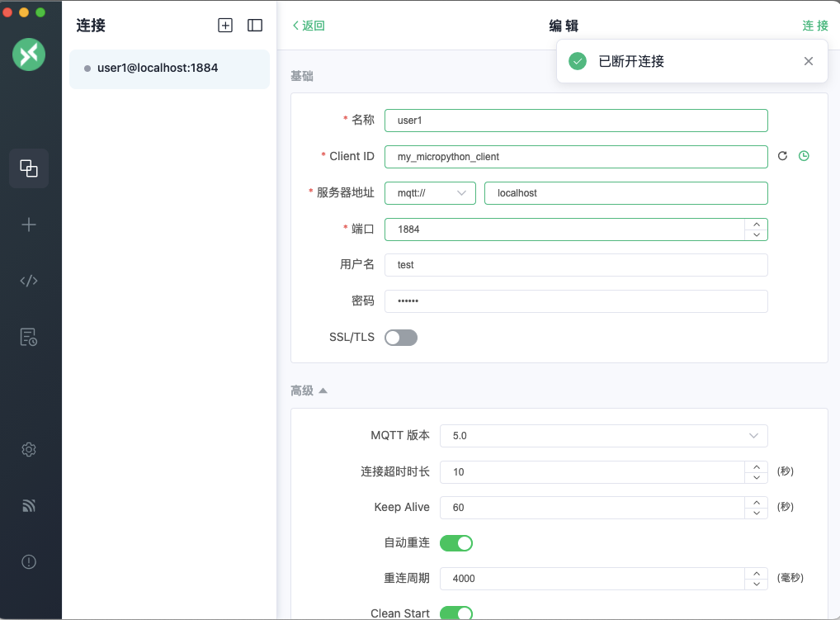
Task: Disable the 自动重连 switch
Action: (x=456, y=543)
